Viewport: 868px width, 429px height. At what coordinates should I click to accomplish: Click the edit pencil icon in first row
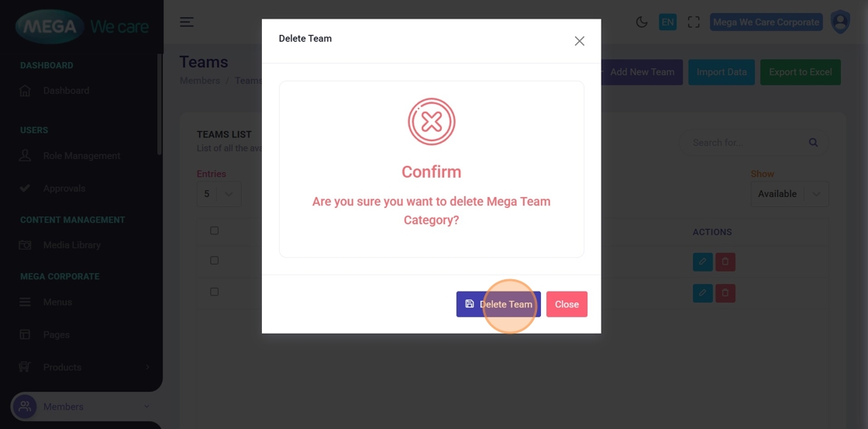[702, 261]
